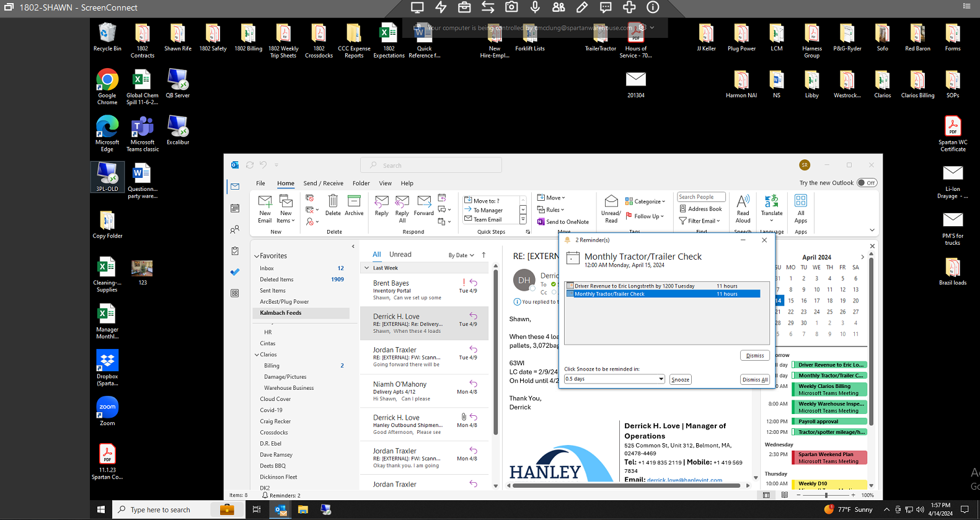Select the Driver Revenue reminder row
Screen dimensions: 980x520
pyautogui.click(x=663, y=286)
